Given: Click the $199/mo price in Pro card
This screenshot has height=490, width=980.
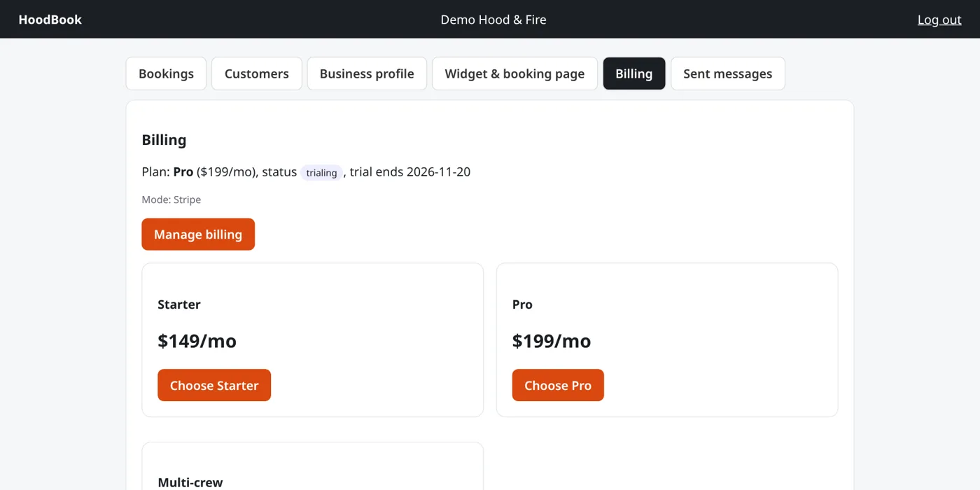Looking at the screenshot, I should tap(552, 341).
